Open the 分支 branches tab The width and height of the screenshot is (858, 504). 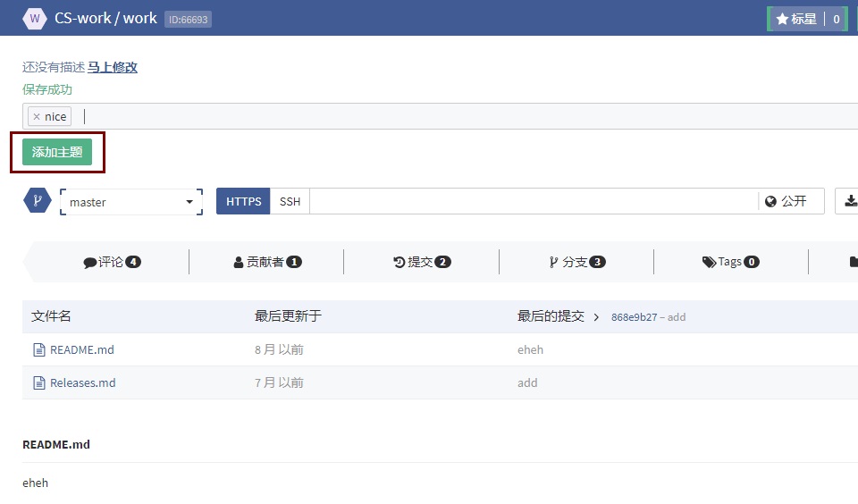pyautogui.click(x=576, y=262)
